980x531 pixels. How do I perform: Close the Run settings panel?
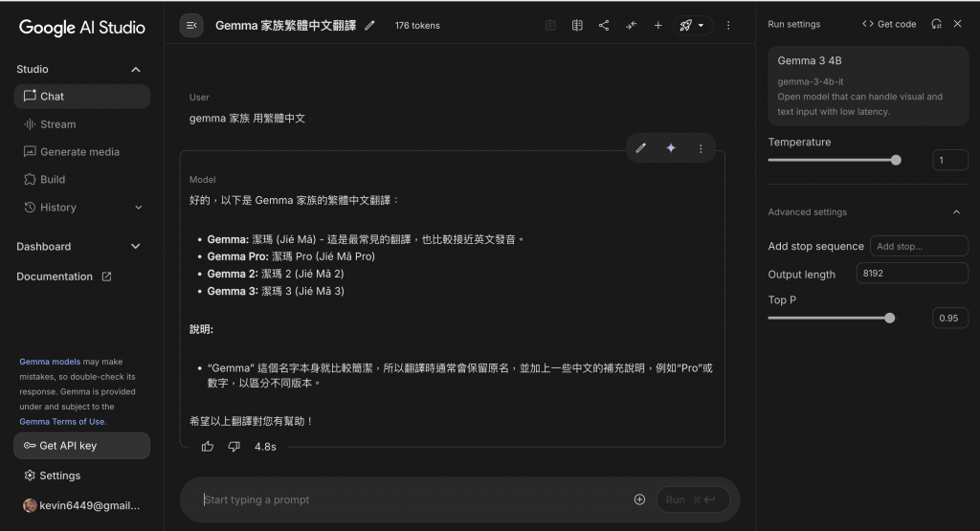[x=957, y=24]
